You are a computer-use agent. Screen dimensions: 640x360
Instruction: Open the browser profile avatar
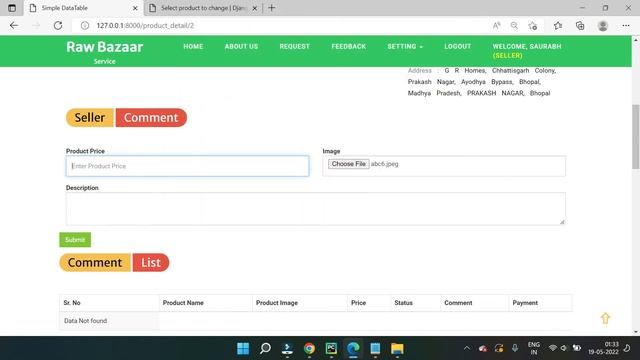tap(603, 25)
